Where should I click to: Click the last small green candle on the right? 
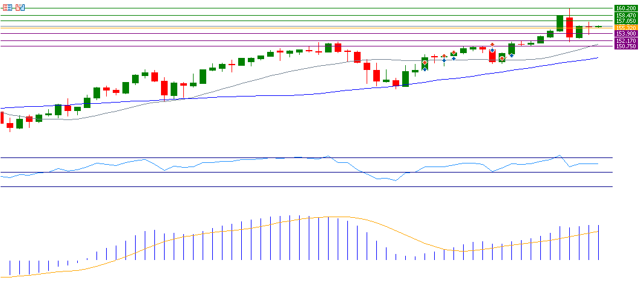click(x=599, y=27)
